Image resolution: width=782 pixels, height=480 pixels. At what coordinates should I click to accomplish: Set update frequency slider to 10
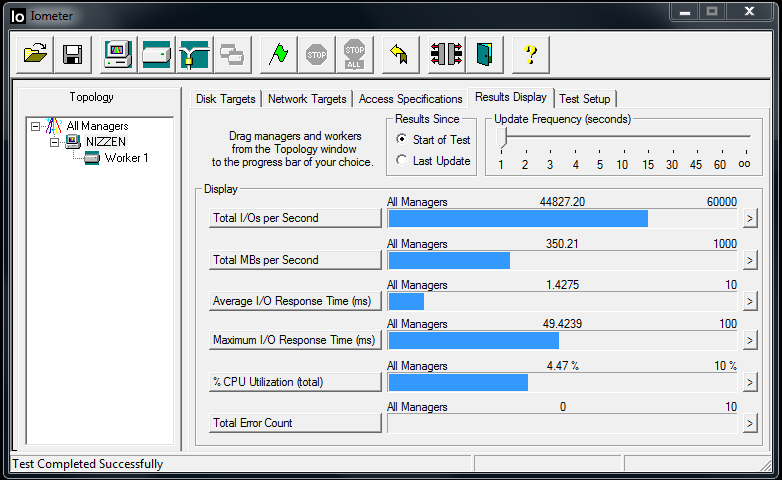[622, 164]
